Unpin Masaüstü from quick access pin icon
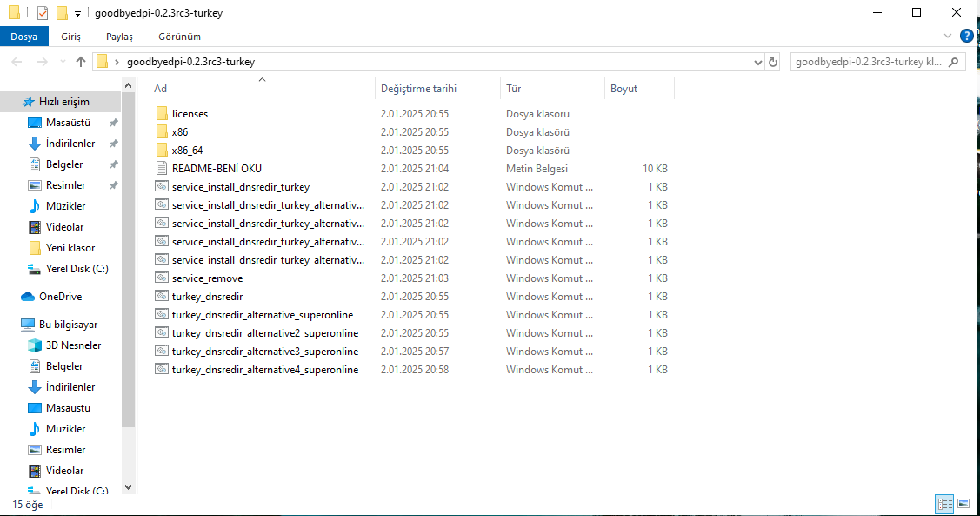The image size is (980, 516). click(114, 123)
